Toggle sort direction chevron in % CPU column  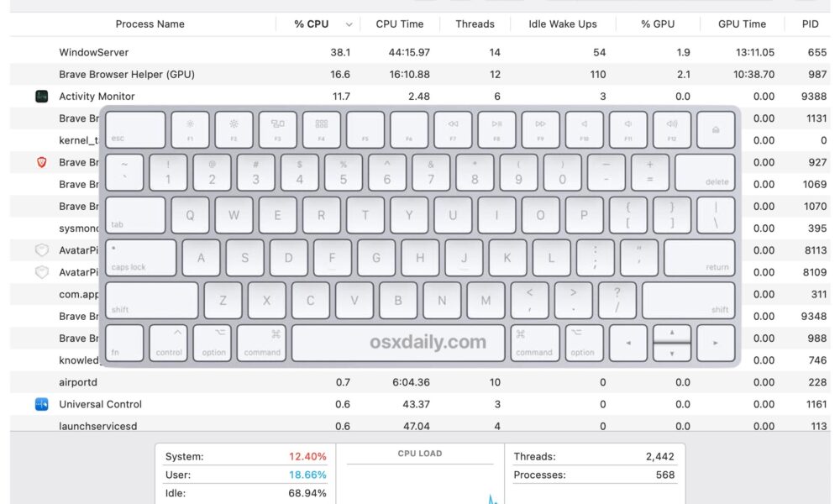click(x=349, y=24)
